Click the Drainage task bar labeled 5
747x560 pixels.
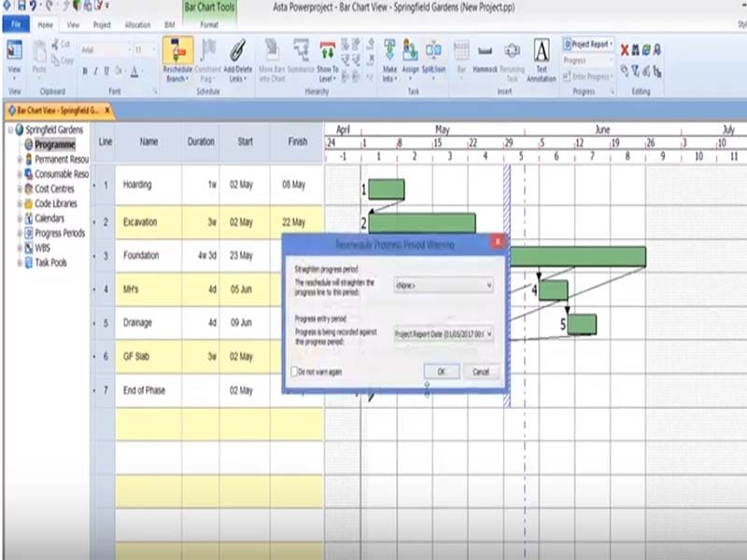(x=582, y=324)
